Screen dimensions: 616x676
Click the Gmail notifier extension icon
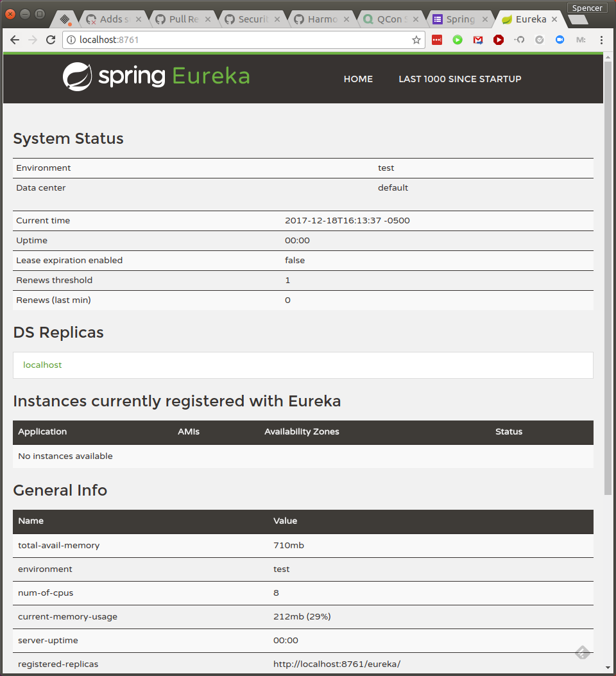tap(478, 40)
